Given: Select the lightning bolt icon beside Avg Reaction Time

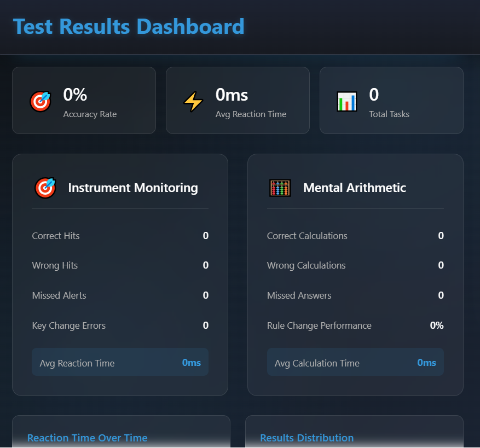Looking at the screenshot, I should (x=193, y=101).
